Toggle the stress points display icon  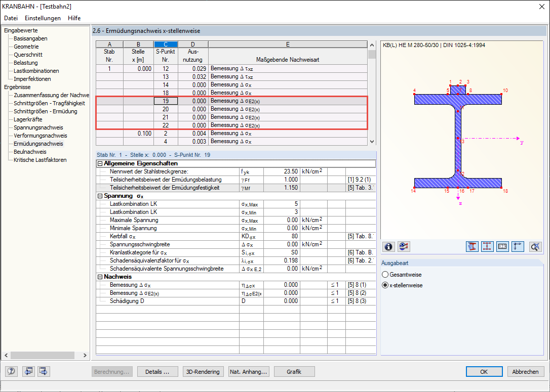tap(487, 246)
